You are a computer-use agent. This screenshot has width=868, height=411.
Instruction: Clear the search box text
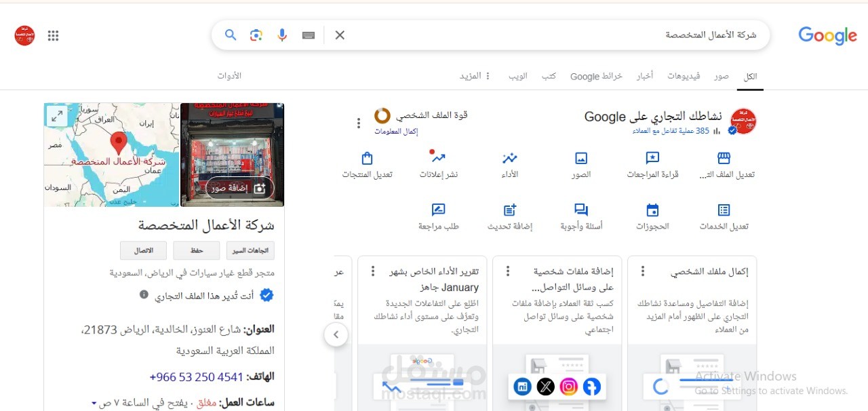[x=340, y=35]
